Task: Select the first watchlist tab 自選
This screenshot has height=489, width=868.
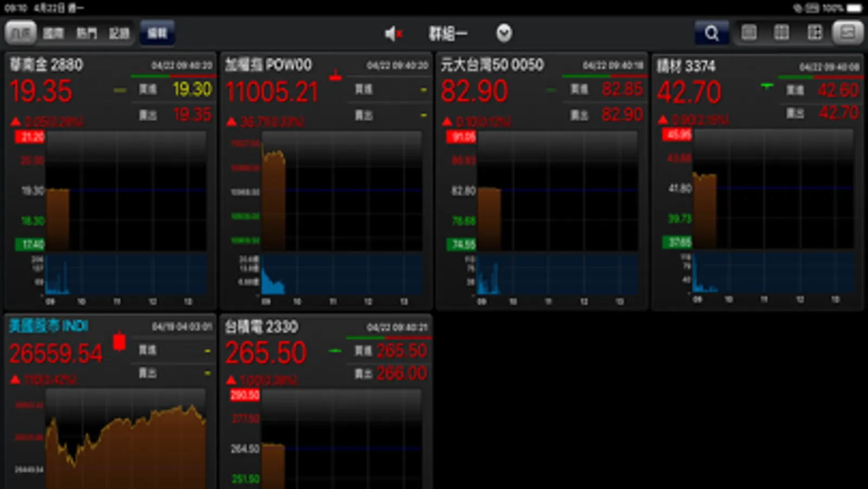Action: 21,33
